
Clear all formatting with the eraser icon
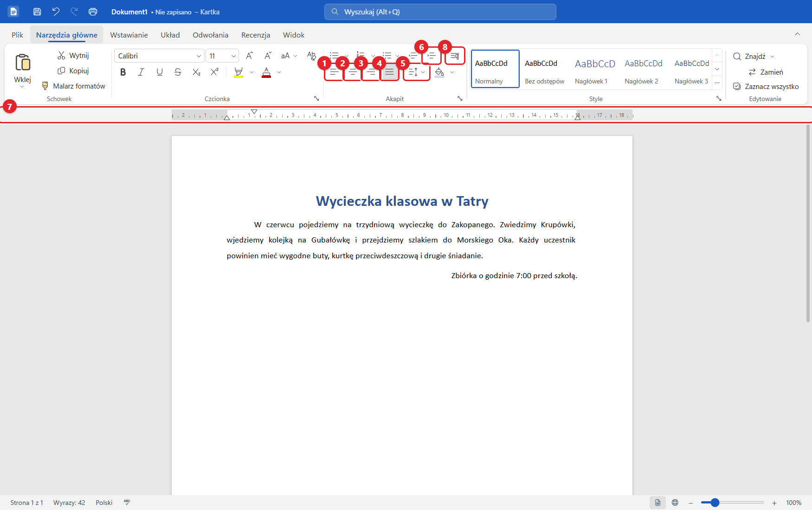point(311,56)
